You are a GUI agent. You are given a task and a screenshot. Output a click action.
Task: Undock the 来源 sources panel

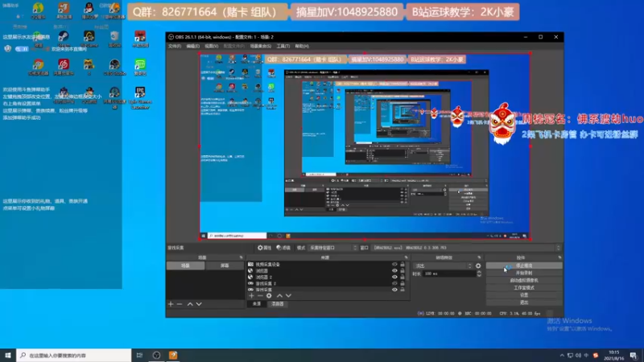point(407,257)
